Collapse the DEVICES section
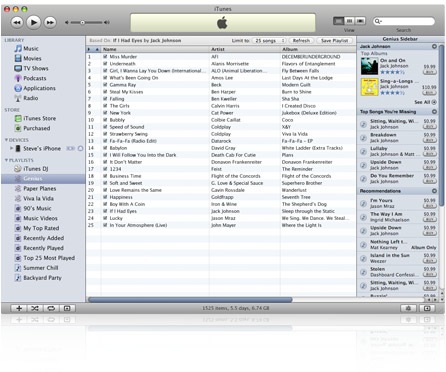The height and width of the screenshot is (372, 446). click(x=6, y=140)
